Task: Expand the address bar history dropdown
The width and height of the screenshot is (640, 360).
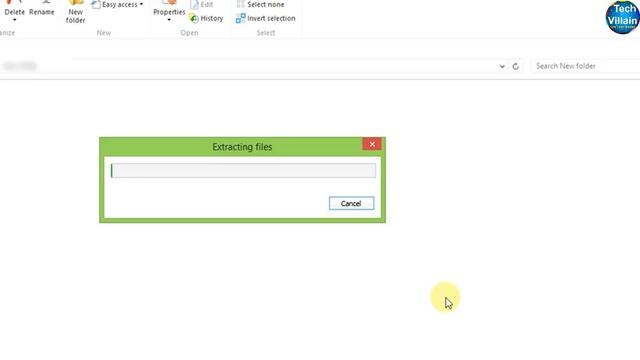Action: click(x=502, y=66)
